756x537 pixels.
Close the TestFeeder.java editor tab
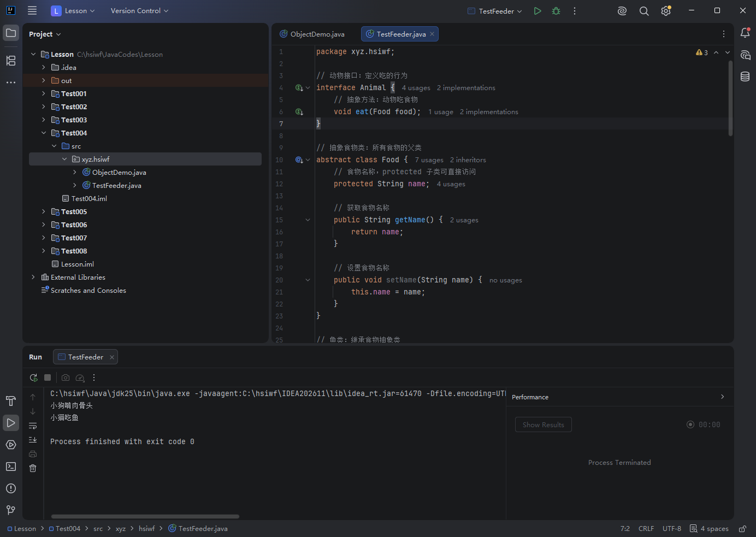[x=432, y=34]
